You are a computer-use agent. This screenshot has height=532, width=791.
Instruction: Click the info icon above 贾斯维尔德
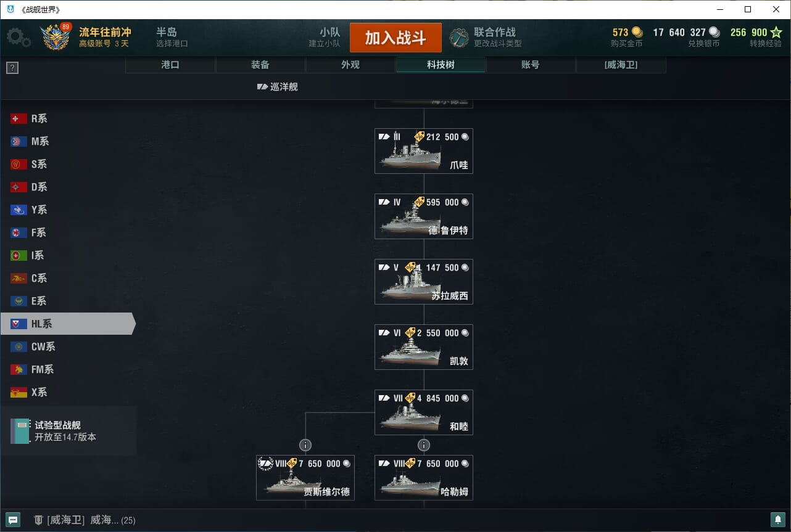[305, 445]
